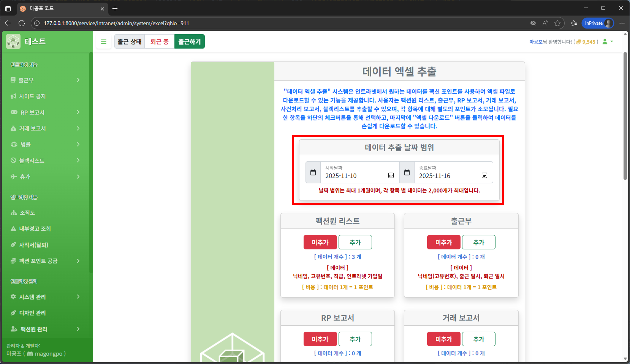Viewport: 630px width, 364px height.
Task: Click the magongpo developer link
Action: point(49,354)
